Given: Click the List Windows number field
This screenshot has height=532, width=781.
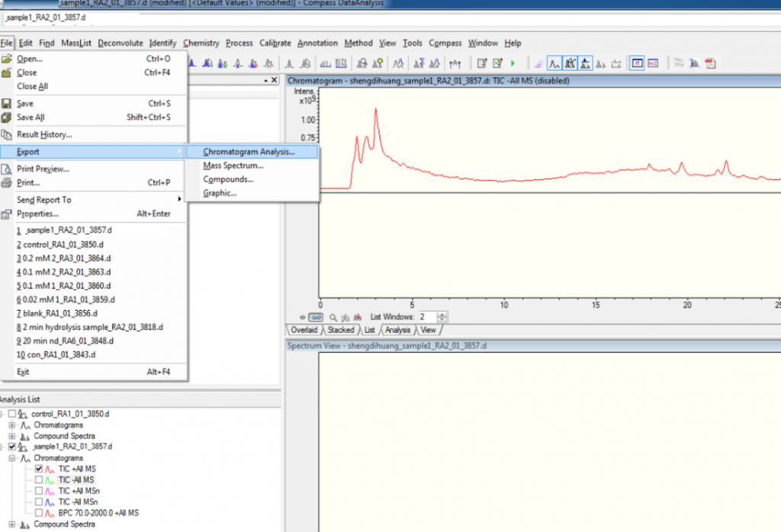Looking at the screenshot, I should tap(426, 316).
